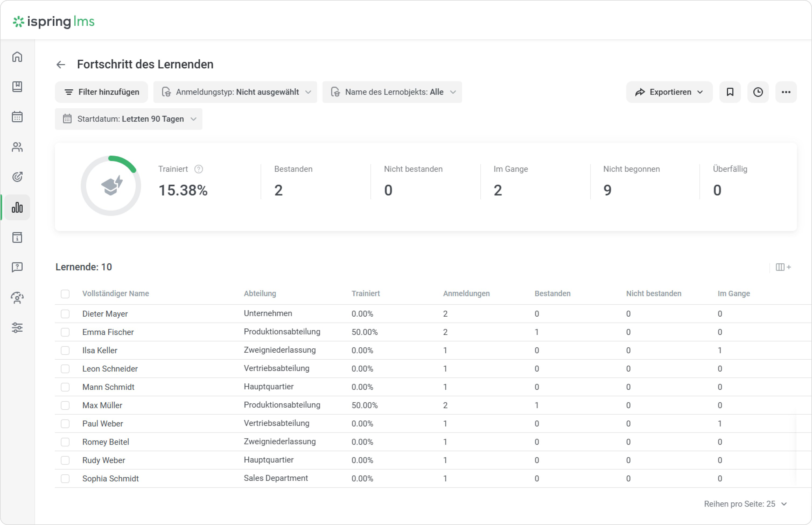The height and width of the screenshot is (525, 812).
Task: Click the add columns icon
Action: point(783,267)
